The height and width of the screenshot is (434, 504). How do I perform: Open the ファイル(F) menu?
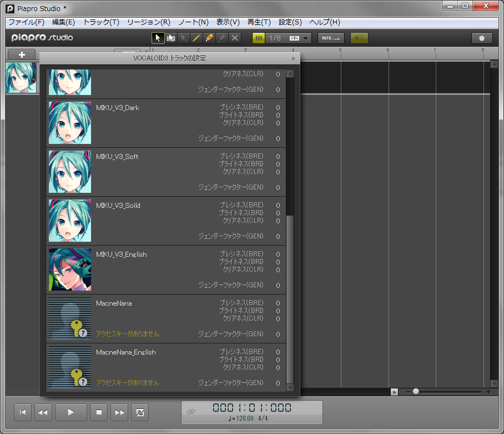(x=26, y=22)
